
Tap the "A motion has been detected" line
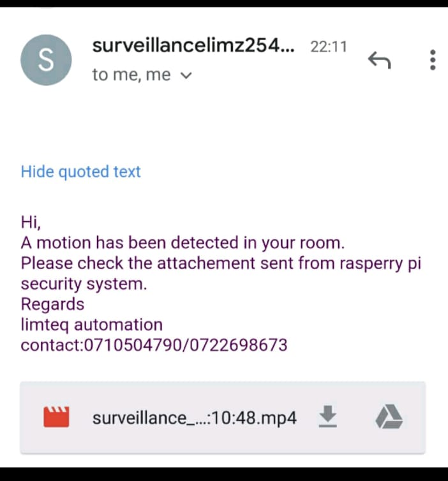(183, 243)
